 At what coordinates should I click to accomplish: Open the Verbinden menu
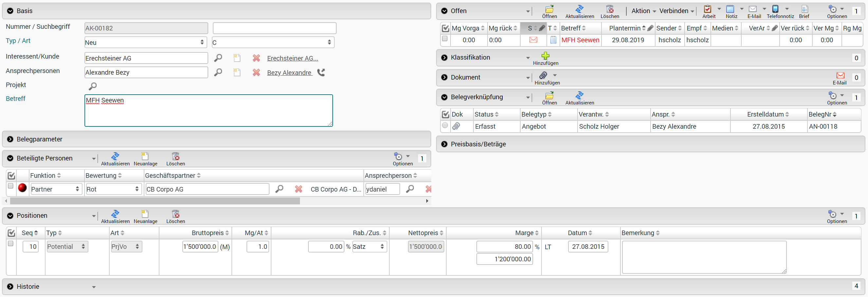[676, 11]
